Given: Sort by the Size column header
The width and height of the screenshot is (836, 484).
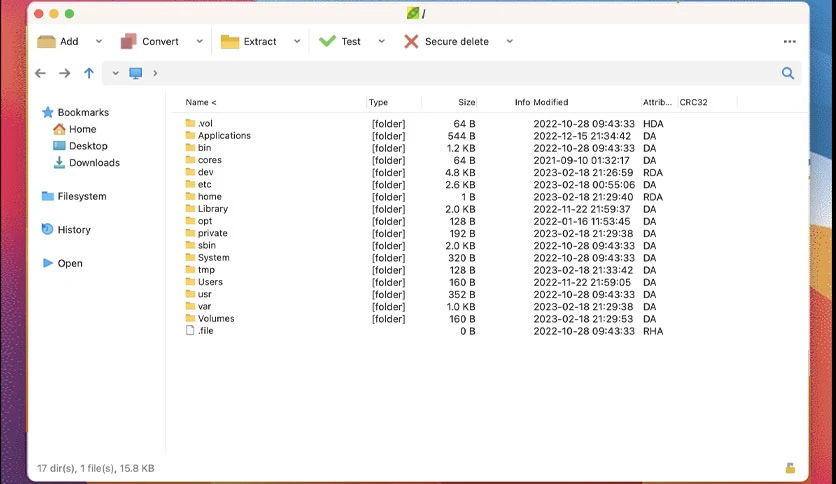Looking at the screenshot, I should point(467,102).
